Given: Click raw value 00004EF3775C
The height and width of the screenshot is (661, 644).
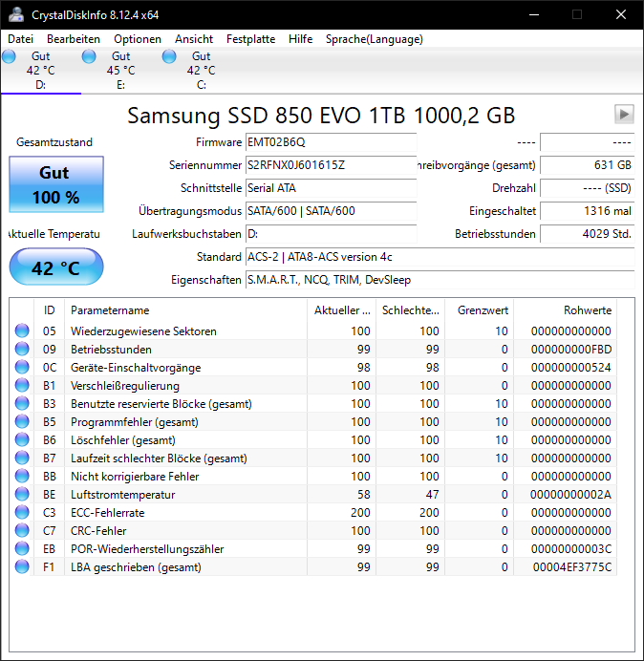Looking at the screenshot, I should click(572, 566).
